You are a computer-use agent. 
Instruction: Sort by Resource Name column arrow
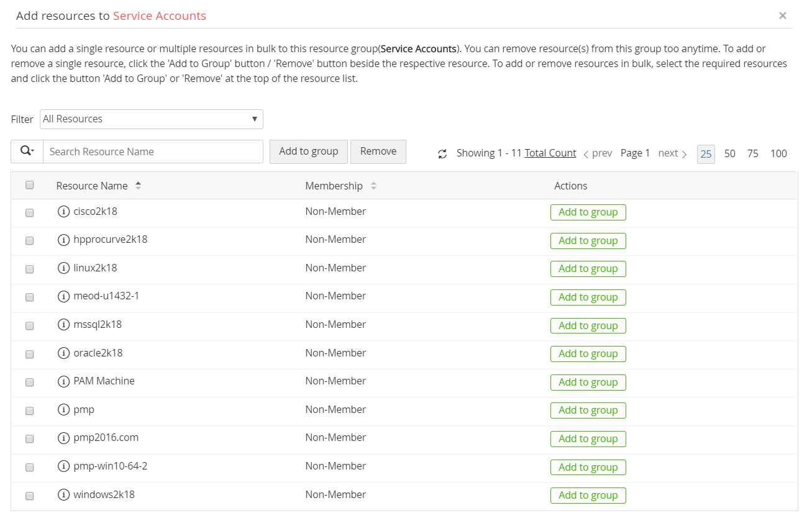(x=138, y=186)
